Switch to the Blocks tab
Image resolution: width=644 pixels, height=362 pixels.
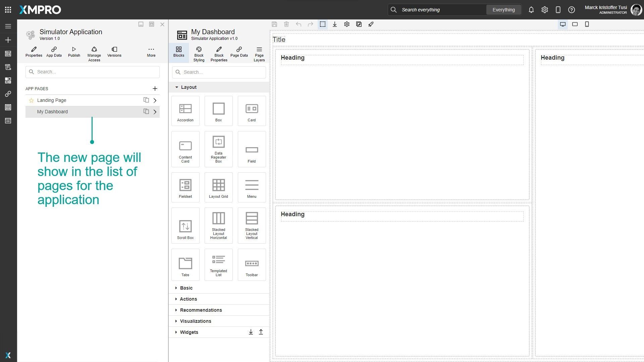point(179,54)
